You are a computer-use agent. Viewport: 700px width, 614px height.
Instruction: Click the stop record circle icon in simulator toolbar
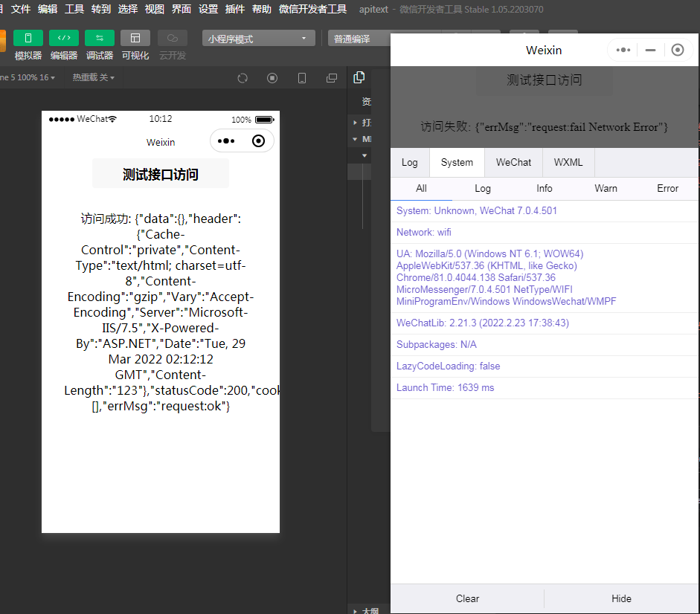tap(272, 78)
